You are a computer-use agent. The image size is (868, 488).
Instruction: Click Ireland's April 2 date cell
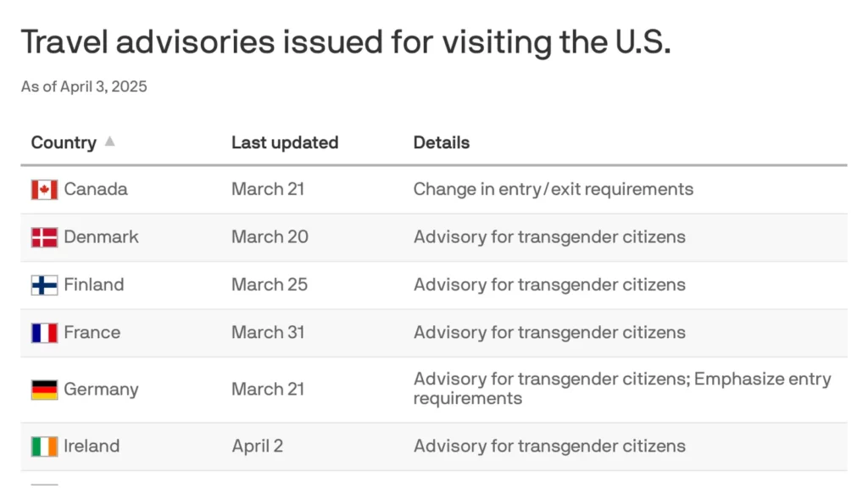258,446
